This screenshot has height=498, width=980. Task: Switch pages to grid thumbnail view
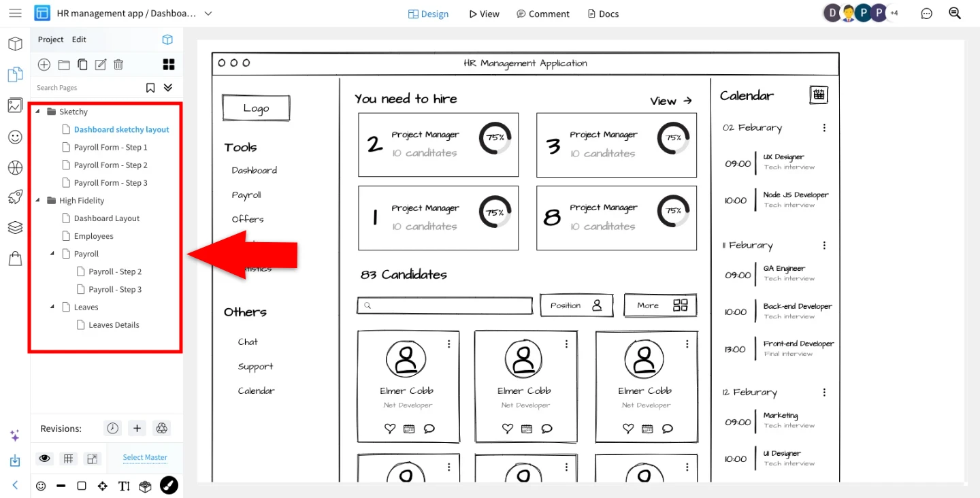point(169,65)
